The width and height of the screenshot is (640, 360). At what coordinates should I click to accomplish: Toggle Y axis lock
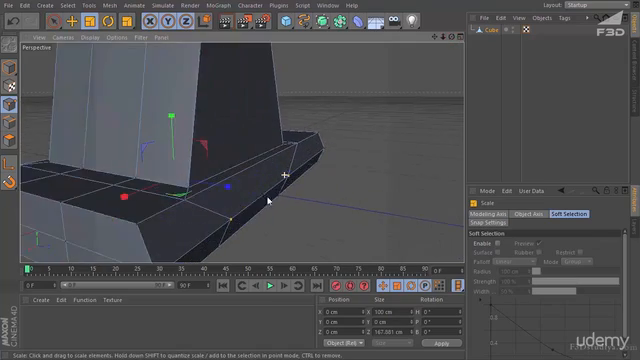pos(168,21)
